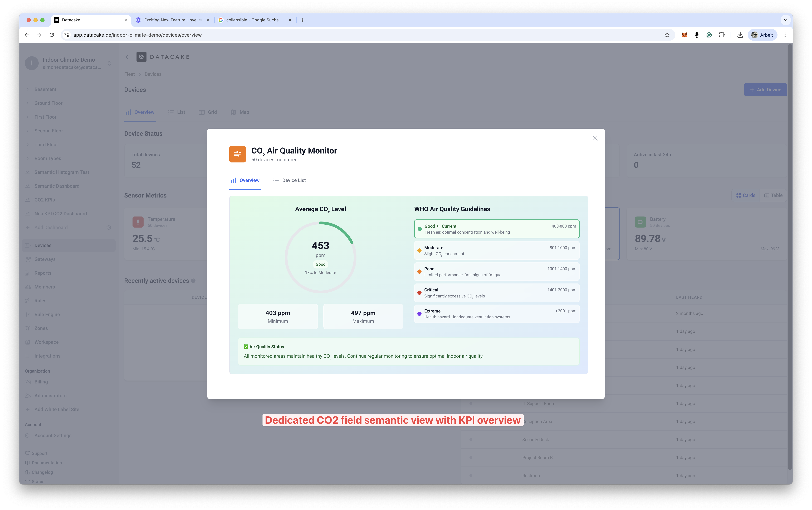Click the Grammarly extension icon
812x510 pixels.
click(709, 35)
